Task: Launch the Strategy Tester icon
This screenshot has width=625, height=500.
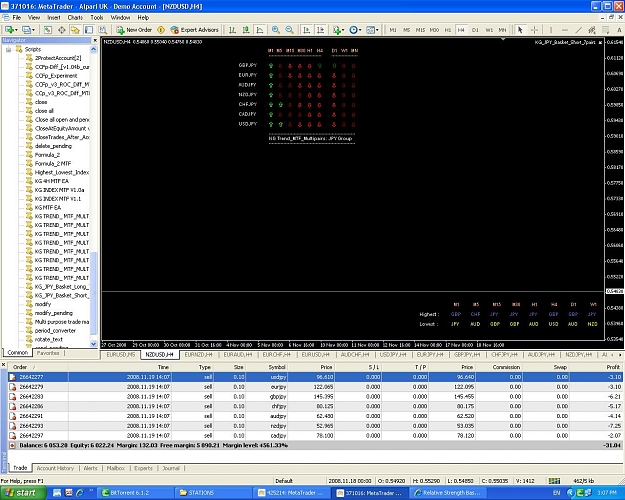Action: pos(102,30)
